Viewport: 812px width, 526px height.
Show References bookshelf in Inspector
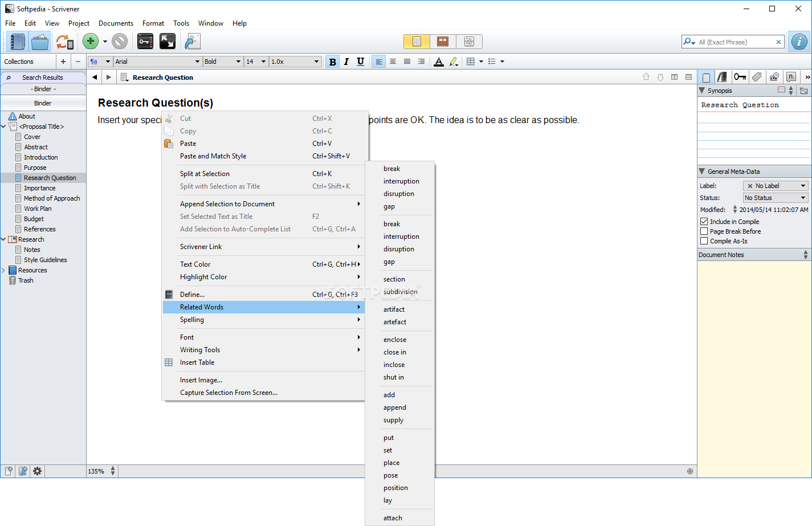(x=723, y=77)
